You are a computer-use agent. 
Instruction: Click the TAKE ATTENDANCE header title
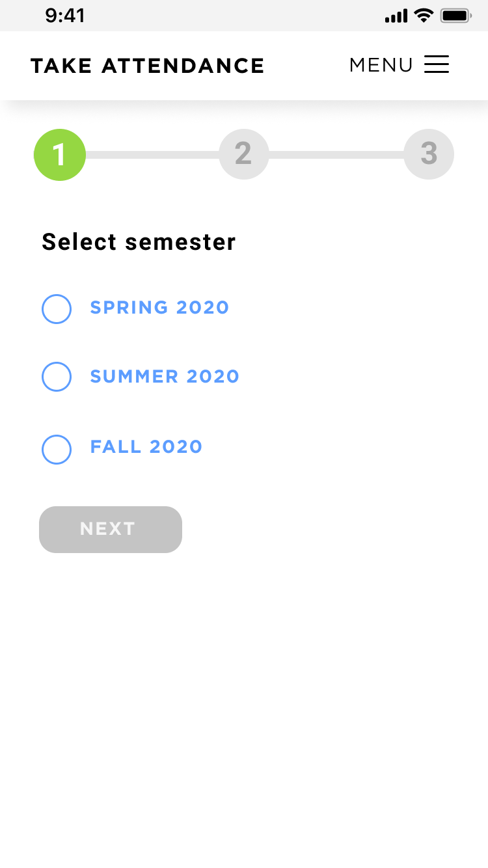pos(148,66)
